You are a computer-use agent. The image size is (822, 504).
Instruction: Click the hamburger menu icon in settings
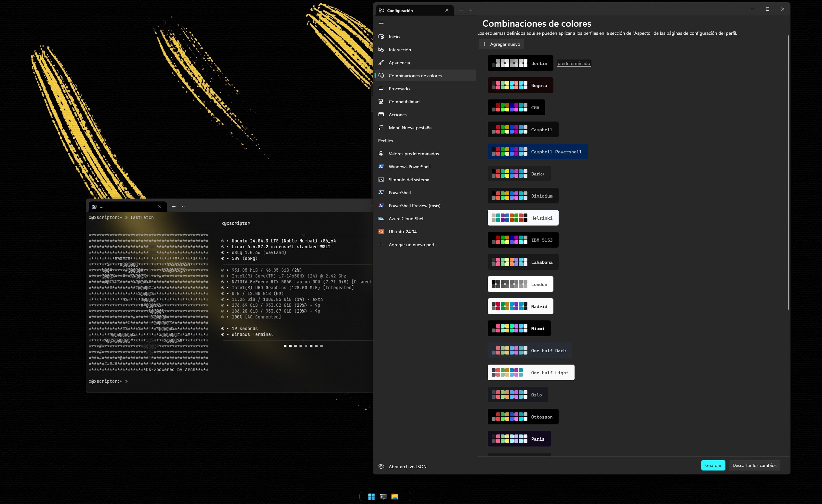coord(381,23)
